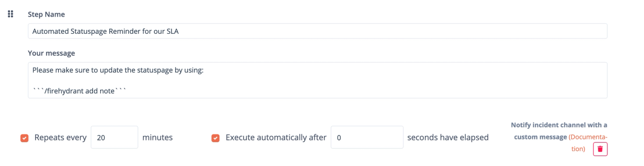Uncheck the Repeats every checkbox
Image resolution: width=644 pixels, height=166 pixels.
click(24, 138)
